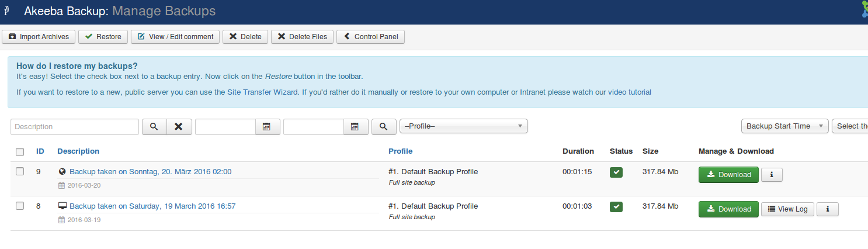The width and height of the screenshot is (868, 249).
Task: Click the duration 00:01:03 cell
Action: click(577, 206)
